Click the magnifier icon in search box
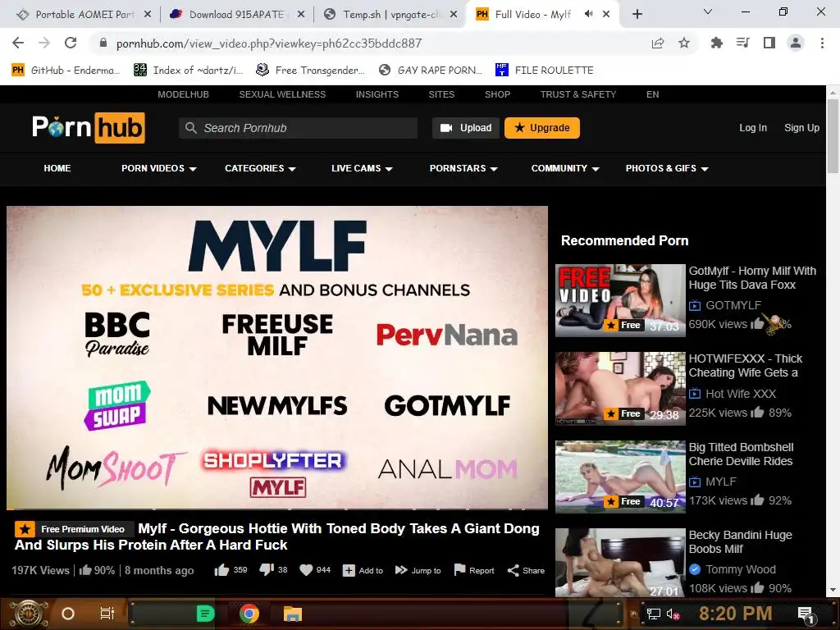840x630 pixels. point(190,128)
